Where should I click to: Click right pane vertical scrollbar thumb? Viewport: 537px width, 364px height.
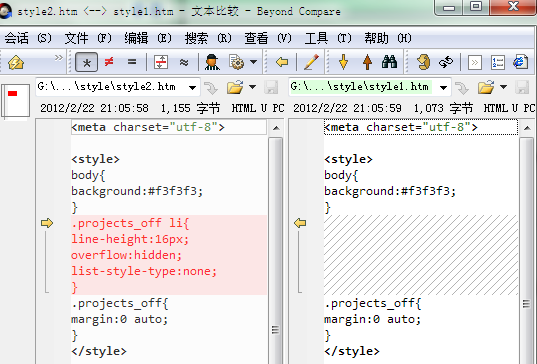coord(526,251)
